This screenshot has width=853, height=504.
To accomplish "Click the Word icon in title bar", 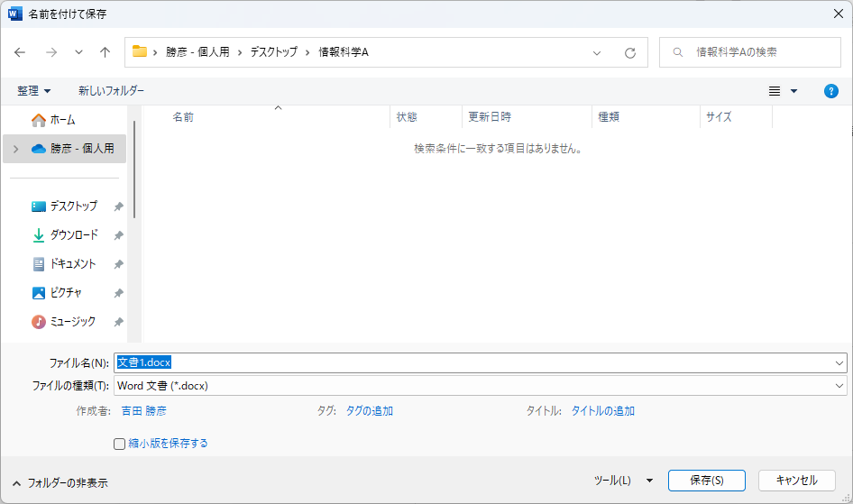I will pos(15,14).
